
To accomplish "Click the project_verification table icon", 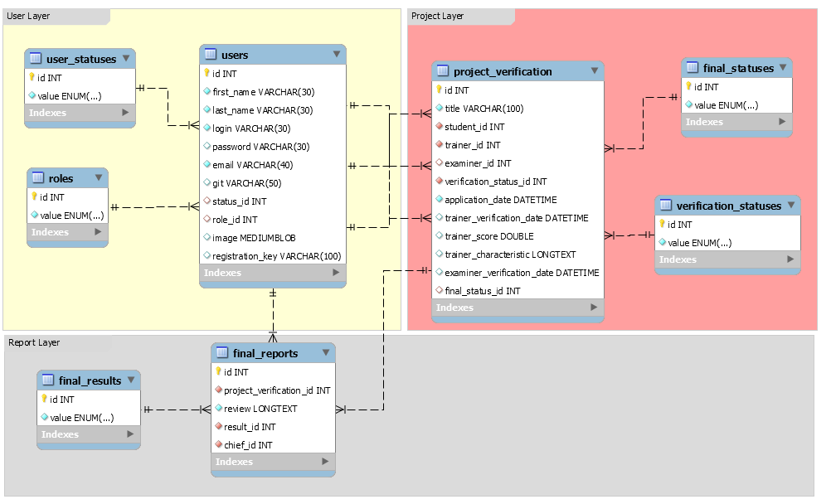I will (x=443, y=70).
